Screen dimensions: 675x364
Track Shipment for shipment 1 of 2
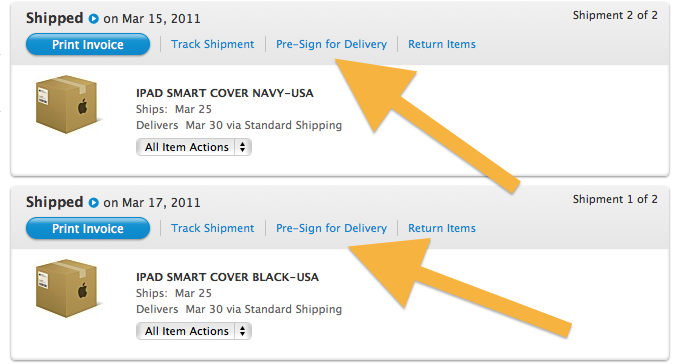pyautogui.click(x=213, y=228)
